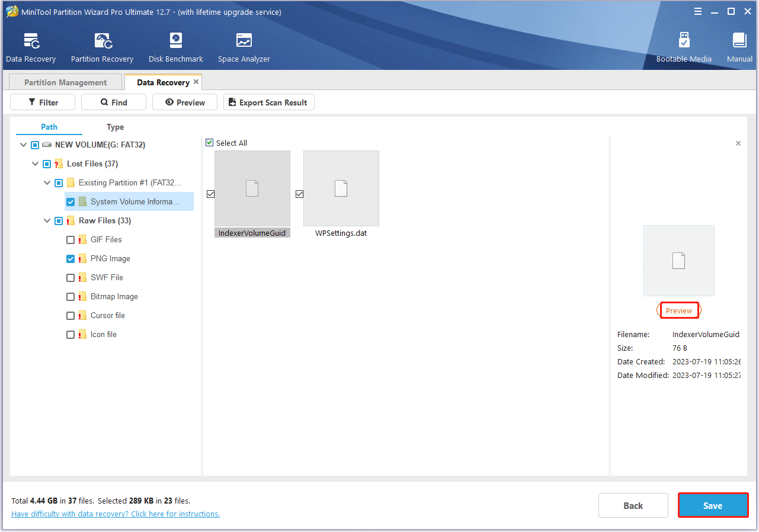Switch to Partition Management tab

coord(66,82)
